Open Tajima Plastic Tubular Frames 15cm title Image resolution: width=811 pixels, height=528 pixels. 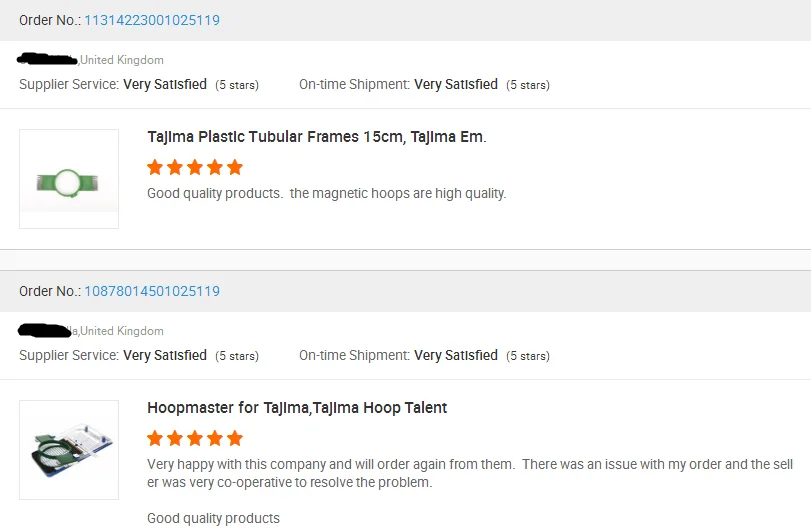point(316,137)
